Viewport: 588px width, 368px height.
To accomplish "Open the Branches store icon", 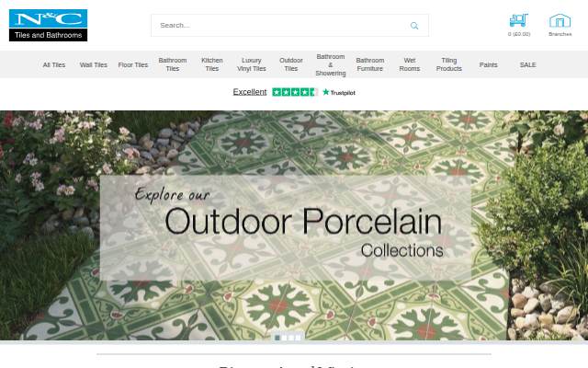I will pyautogui.click(x=560, y=20).
